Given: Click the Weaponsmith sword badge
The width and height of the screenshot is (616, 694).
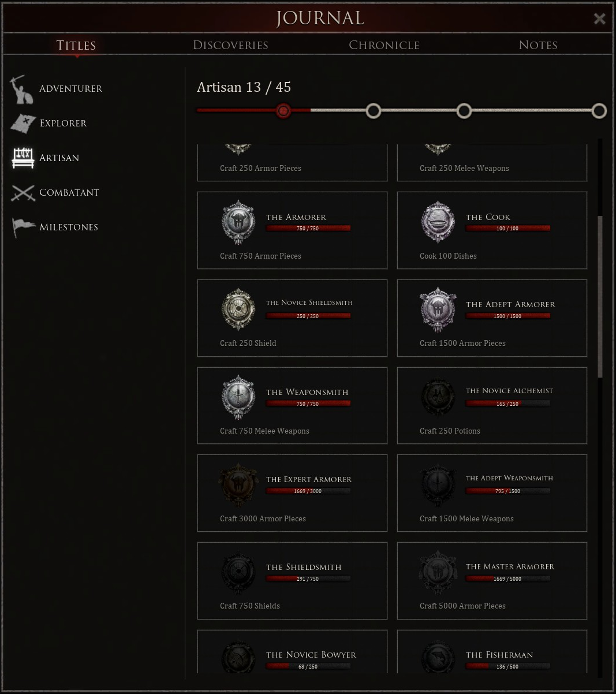Looking at the screenshot, I should (x=238, y=397).
